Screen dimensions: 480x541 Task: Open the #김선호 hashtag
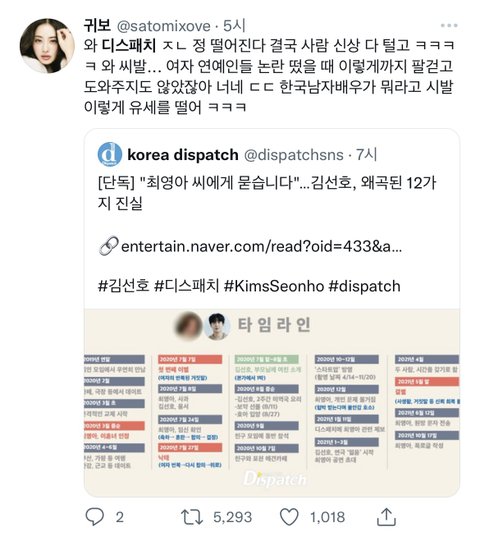(x=124, y=286)
